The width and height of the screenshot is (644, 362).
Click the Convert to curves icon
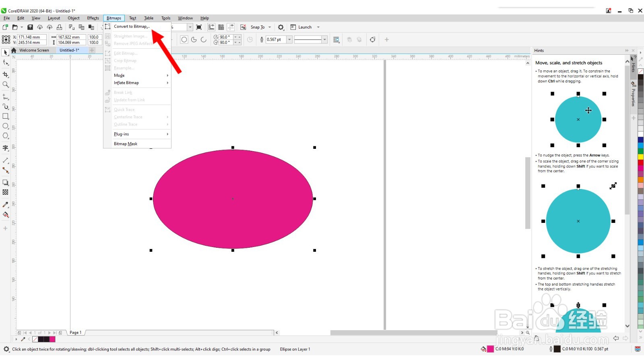373,39
